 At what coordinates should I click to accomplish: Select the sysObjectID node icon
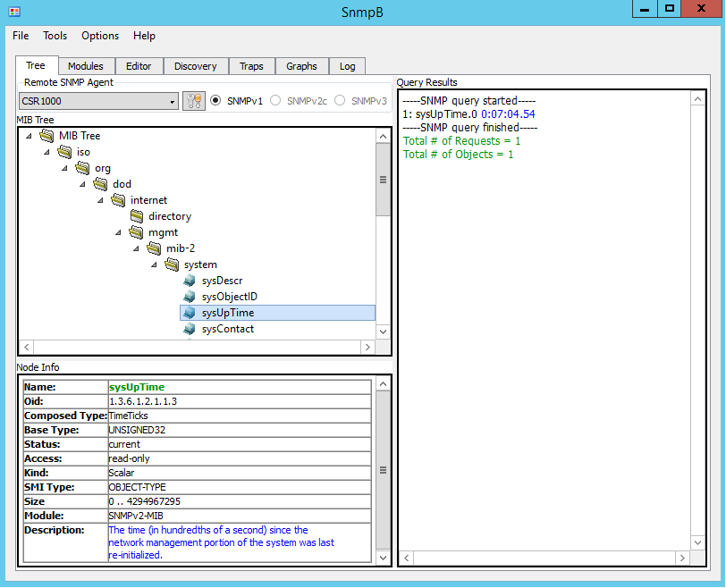pos(189,296)
